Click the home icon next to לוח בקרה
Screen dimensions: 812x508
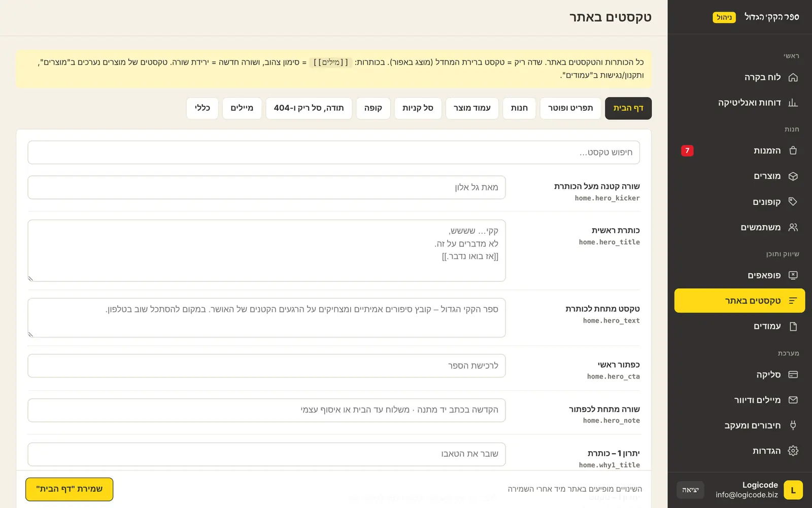793,77
